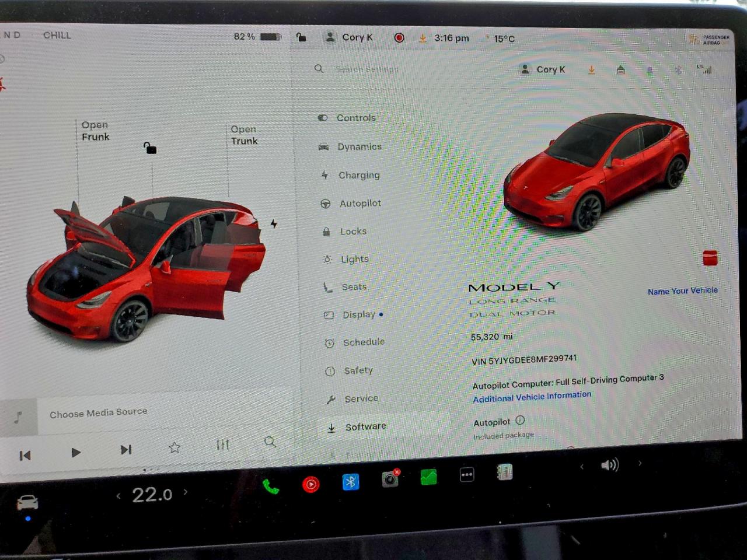Tap the LTE signal strength icon

[705, 69]
